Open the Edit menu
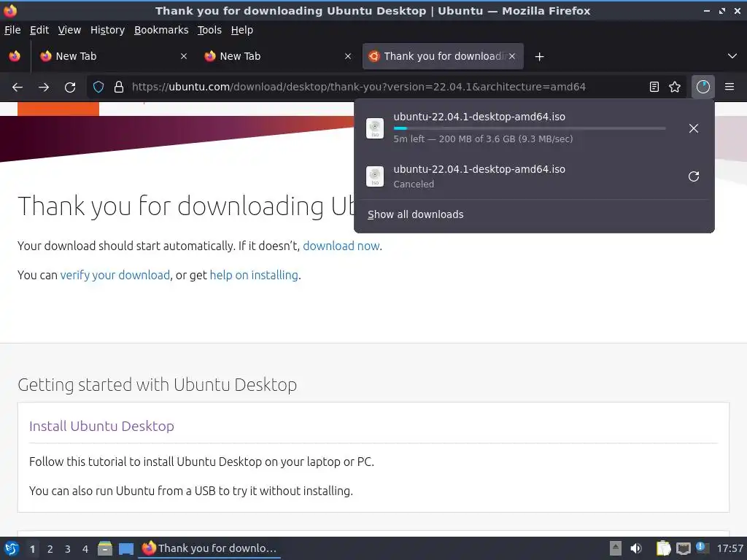Image resolution: width=747 pixels, height=560 pixels. (x=39, y=30)
